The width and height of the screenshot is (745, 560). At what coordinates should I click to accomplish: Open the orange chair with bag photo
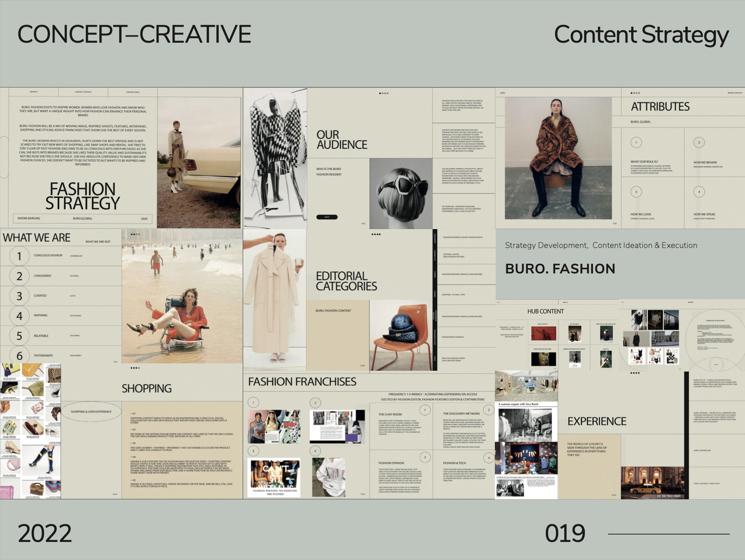(x=401, y=335)
